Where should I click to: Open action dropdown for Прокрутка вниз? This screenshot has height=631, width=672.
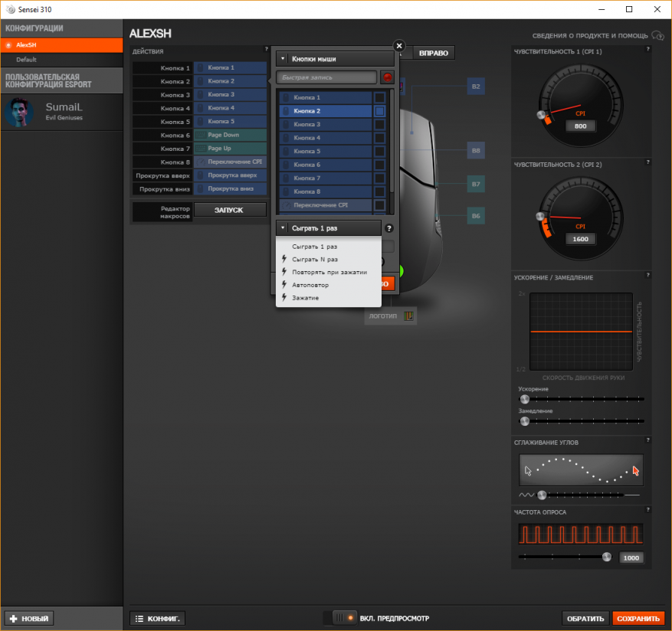(x=230, y=189)
